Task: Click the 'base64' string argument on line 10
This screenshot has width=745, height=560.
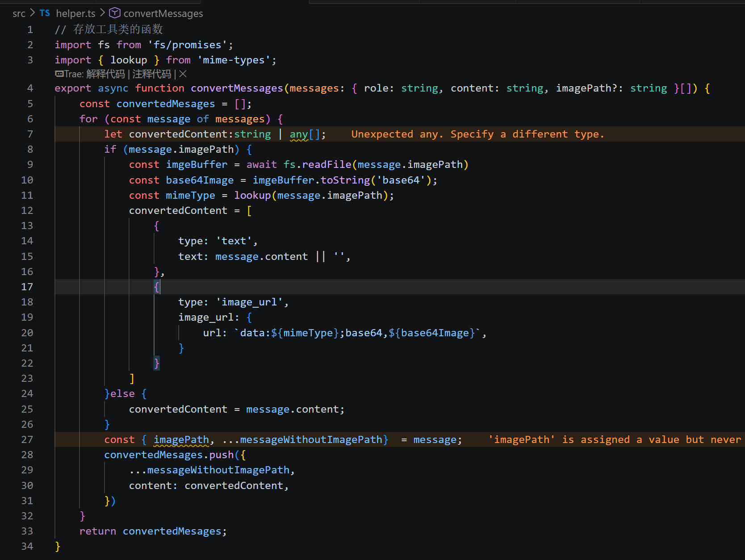Action: coord(401,180)
